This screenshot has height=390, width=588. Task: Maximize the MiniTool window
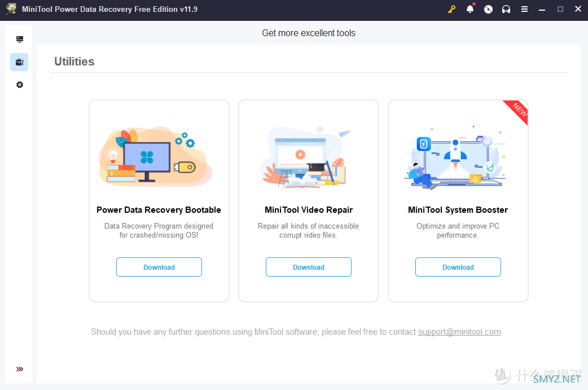click(560, 10)
